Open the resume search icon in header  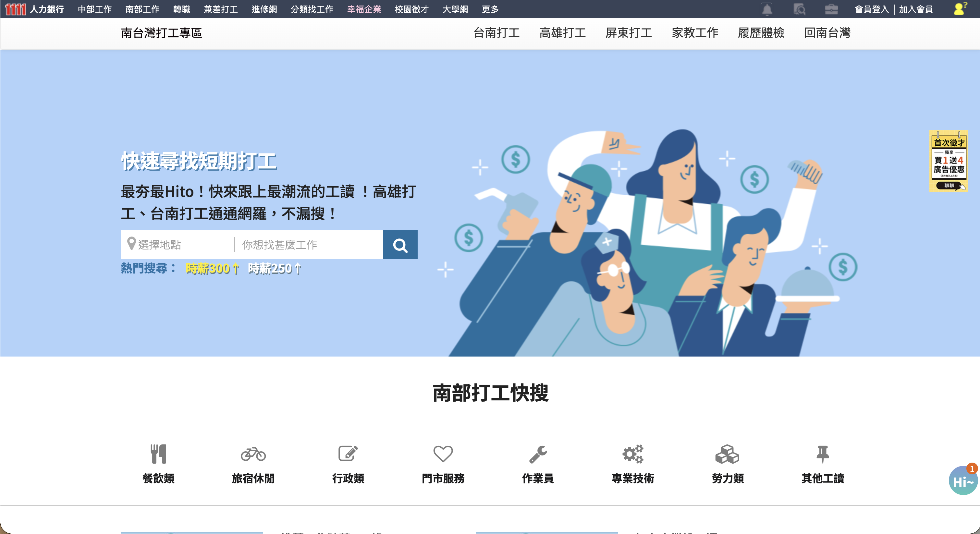pos(799,9)
